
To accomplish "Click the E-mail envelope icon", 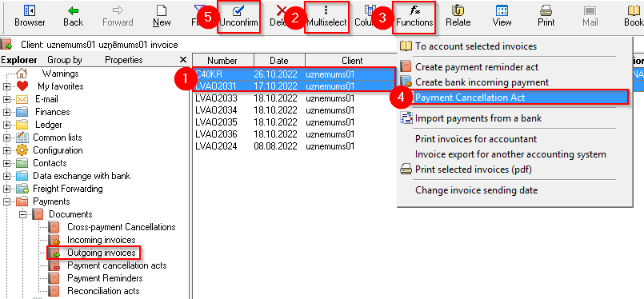I will (x=22, y=99).
